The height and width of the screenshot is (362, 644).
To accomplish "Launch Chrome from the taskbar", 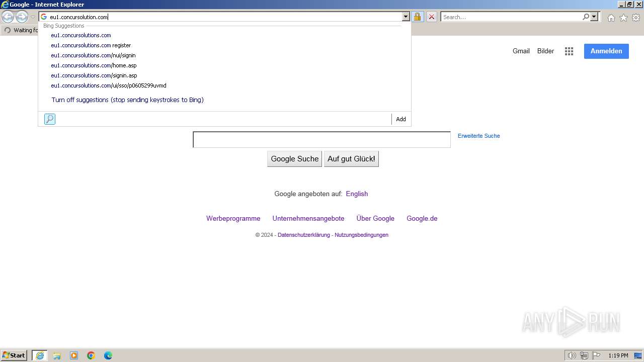I will click(91, 355).
